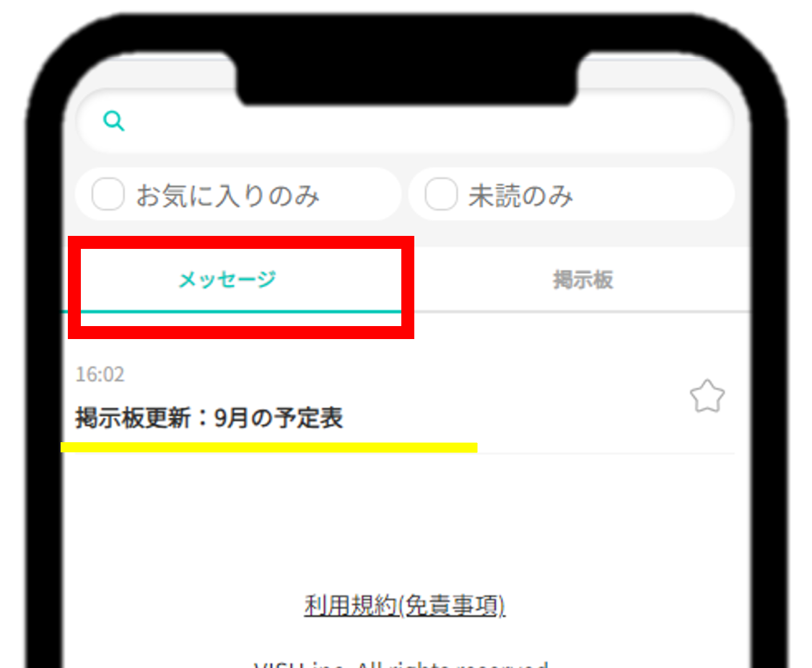The height and width of the screenshot is (668, 812).
Task: Click the 16:02 message timestamp
Action: 100,374
